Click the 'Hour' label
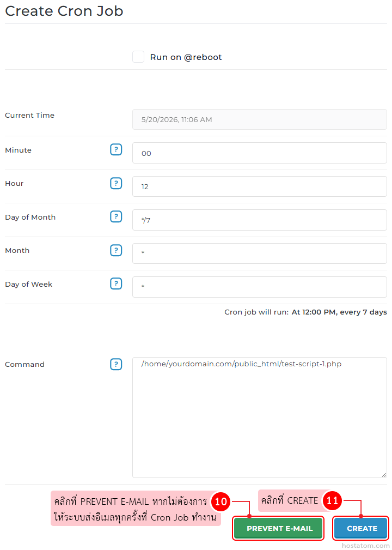Image resolution: width=392 pixels, height=550 pixels. click(14, 184)
